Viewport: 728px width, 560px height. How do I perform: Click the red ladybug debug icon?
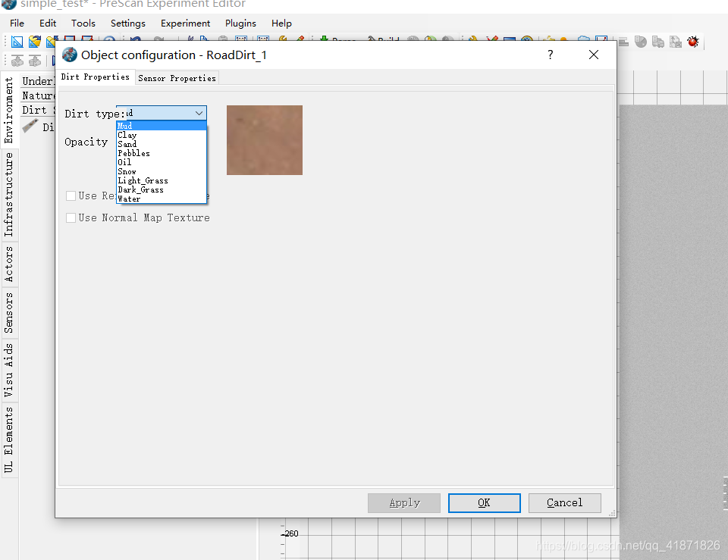693,42
